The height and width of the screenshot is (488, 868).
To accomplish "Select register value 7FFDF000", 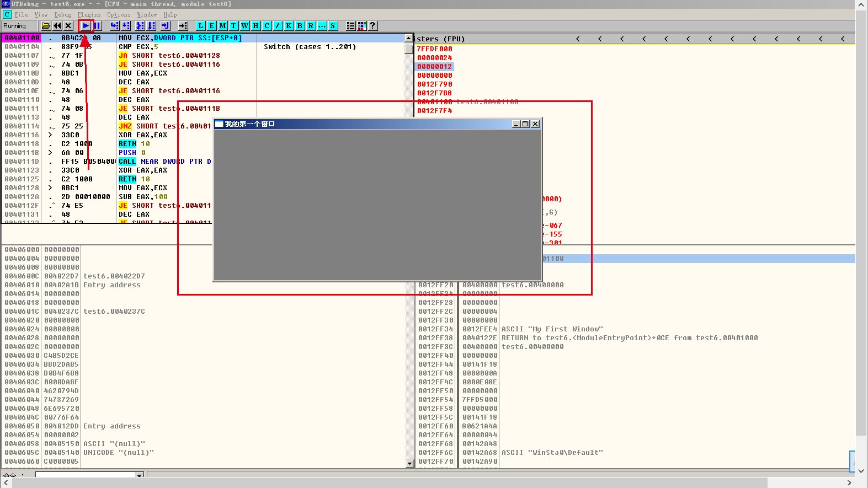I will click(x=435, y=49).
